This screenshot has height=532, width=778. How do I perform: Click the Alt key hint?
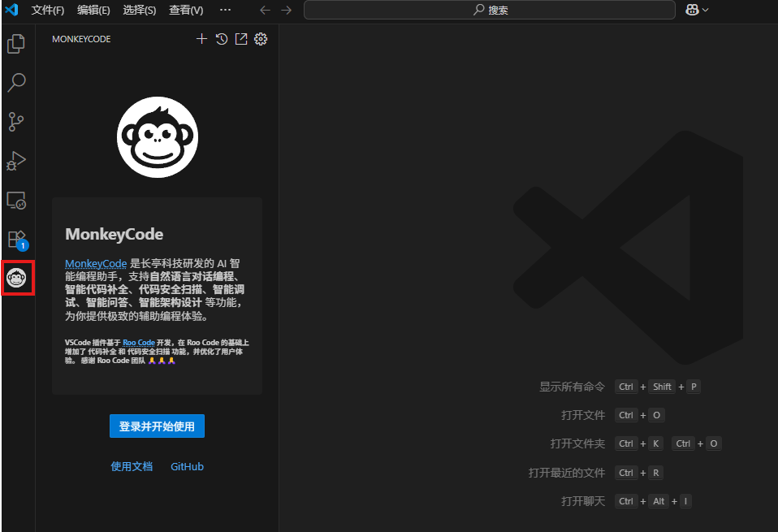coord(659,501)
